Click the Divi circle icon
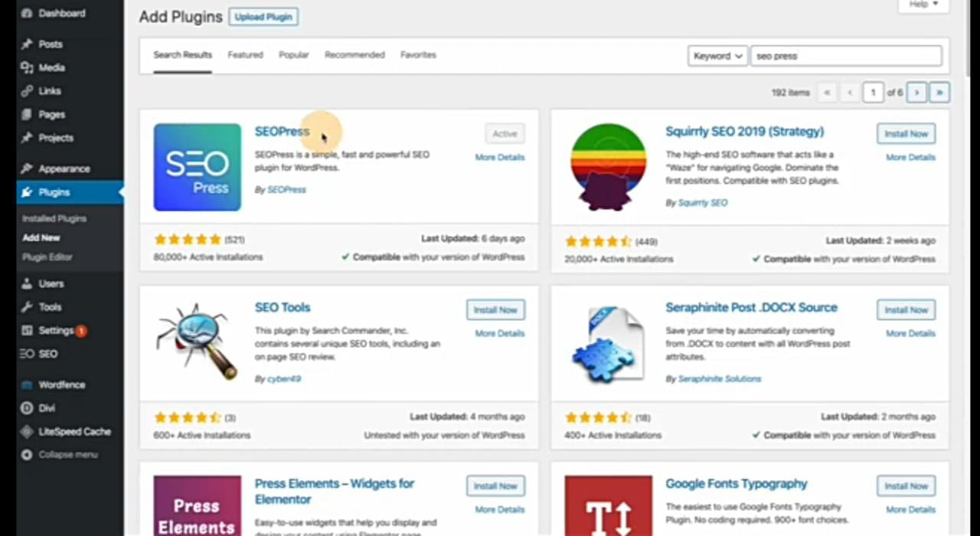Image resolution: width=980 pixels, height=536 pixels. click(27, 408)
